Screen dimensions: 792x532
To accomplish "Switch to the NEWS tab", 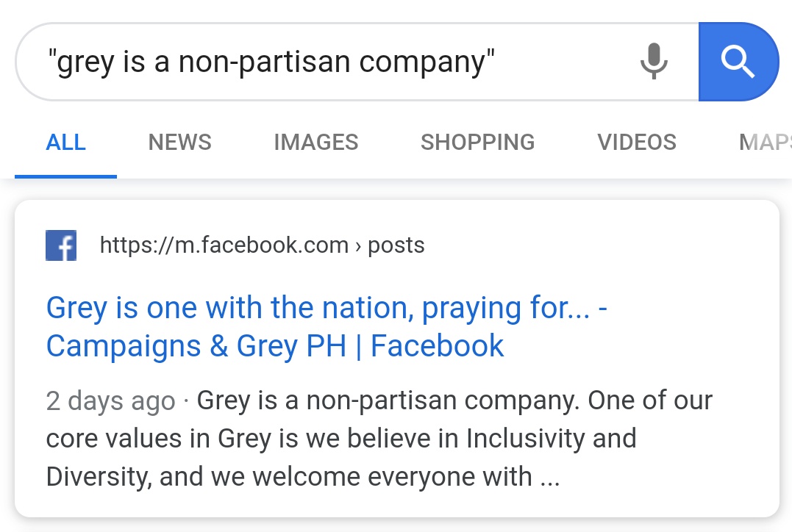I will (x=179, y=142).
